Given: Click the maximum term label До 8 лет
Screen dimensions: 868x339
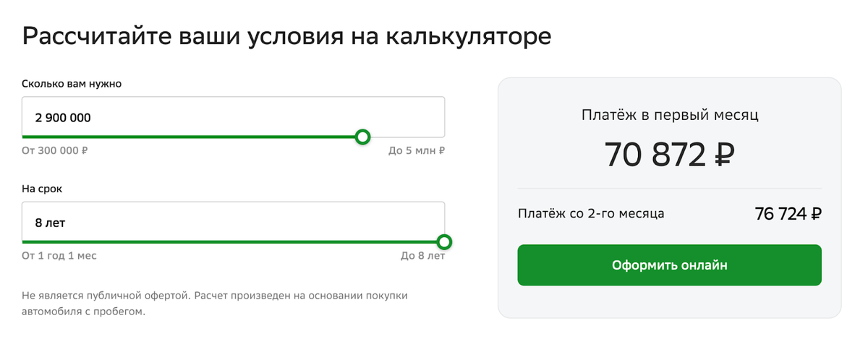Looking at the screenshot, I should (x=423, y=256).
